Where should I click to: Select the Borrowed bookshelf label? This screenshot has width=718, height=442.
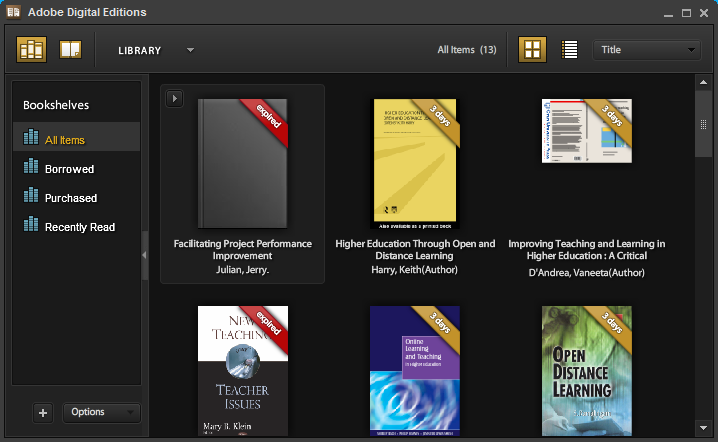69,169
